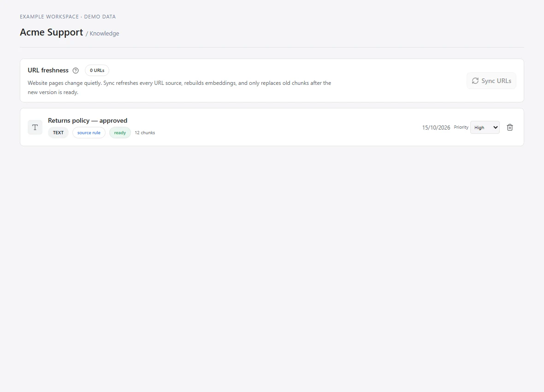
Task: Click the Example Workspace · Demo Data label
Action: (x=68, y=17)
